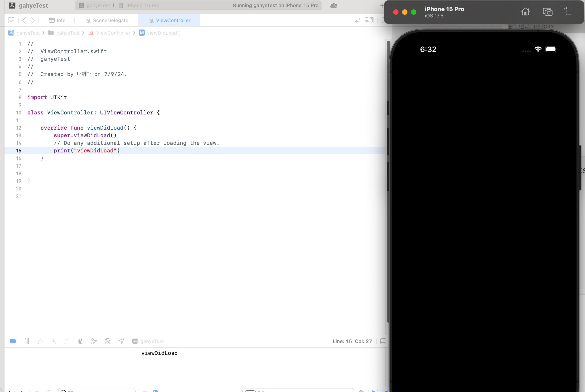Click the Step Over debug icon

click(40, 341)
